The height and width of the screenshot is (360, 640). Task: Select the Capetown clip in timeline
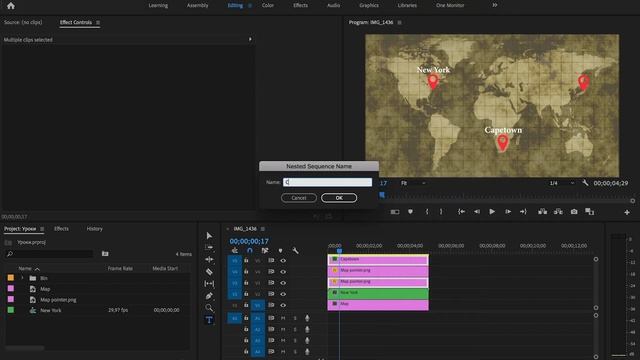point(378,259)
